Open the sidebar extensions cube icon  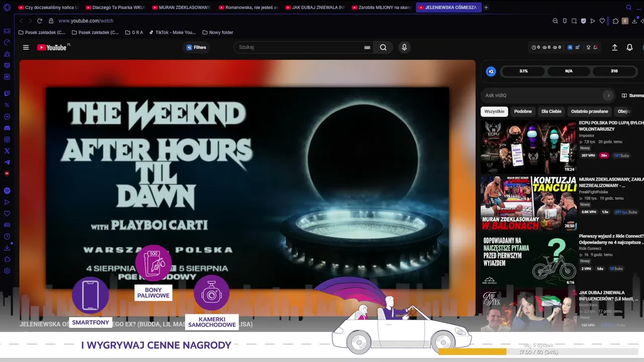(x=7, y=259)
